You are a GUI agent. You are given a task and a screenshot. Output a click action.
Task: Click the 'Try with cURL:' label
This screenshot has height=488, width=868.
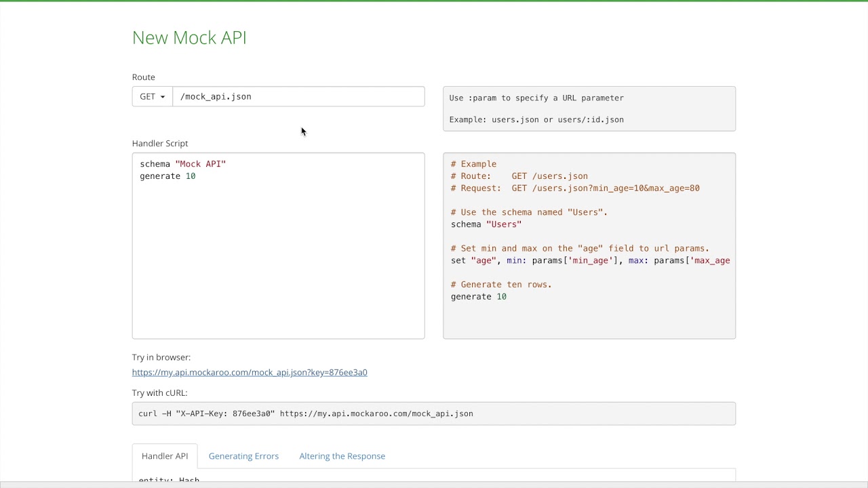159,393
